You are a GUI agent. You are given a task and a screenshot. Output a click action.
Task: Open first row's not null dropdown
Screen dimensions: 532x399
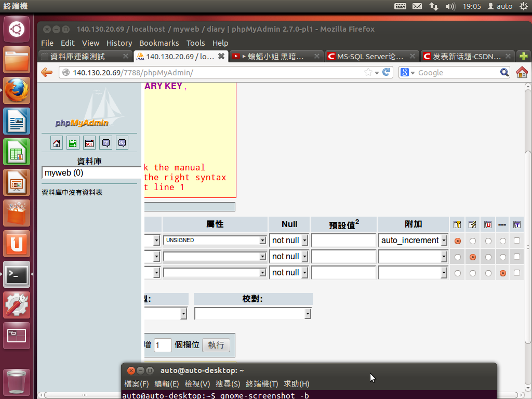pos(289,241)
